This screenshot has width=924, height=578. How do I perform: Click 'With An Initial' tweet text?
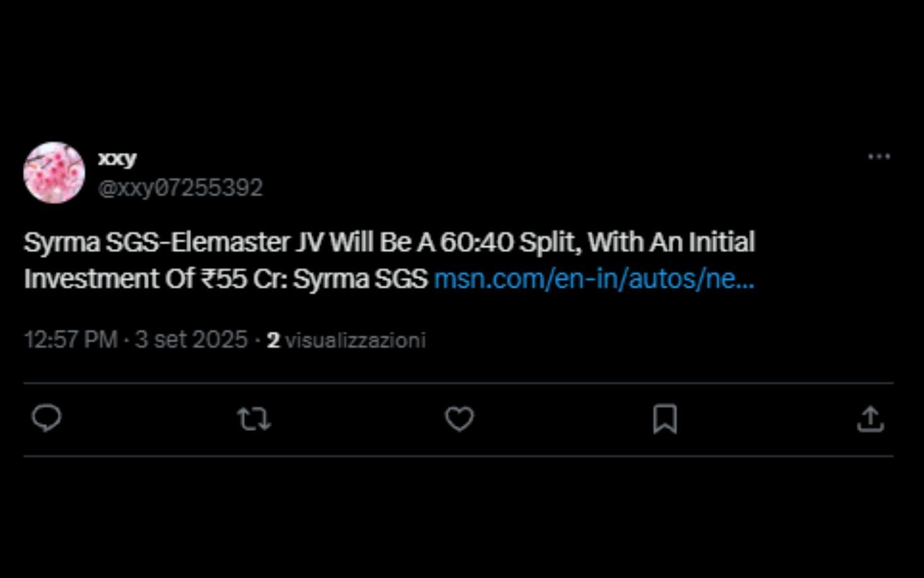(x=672, y=243)
